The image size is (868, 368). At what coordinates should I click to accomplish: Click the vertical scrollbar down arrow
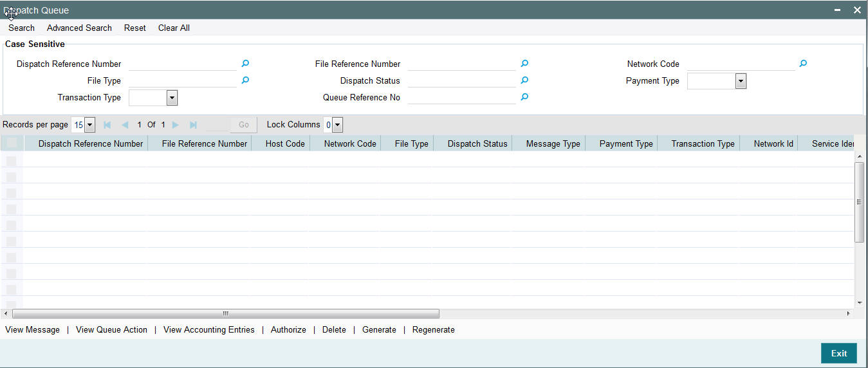860,302
